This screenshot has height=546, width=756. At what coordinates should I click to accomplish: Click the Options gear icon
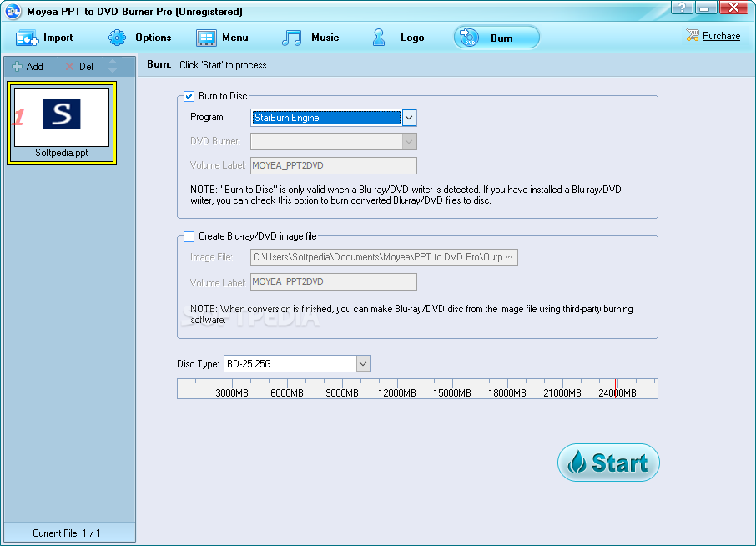[x=117, y=38]
